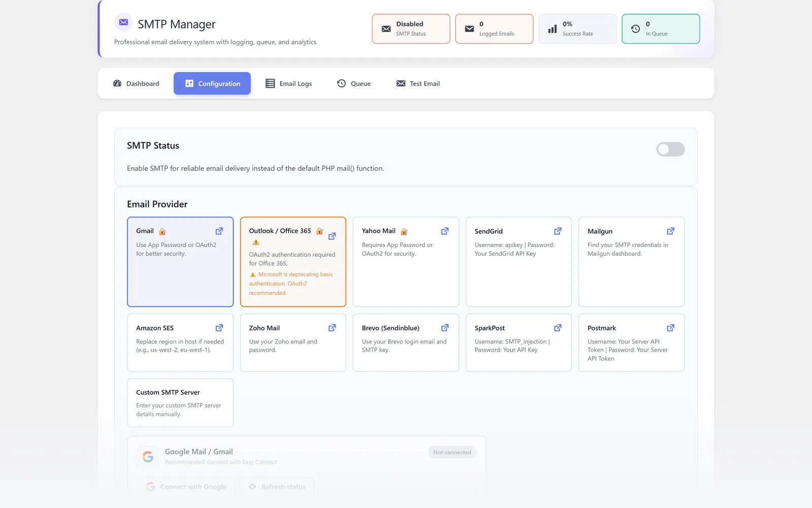Click the Connect with Google button

click(186, 487)
